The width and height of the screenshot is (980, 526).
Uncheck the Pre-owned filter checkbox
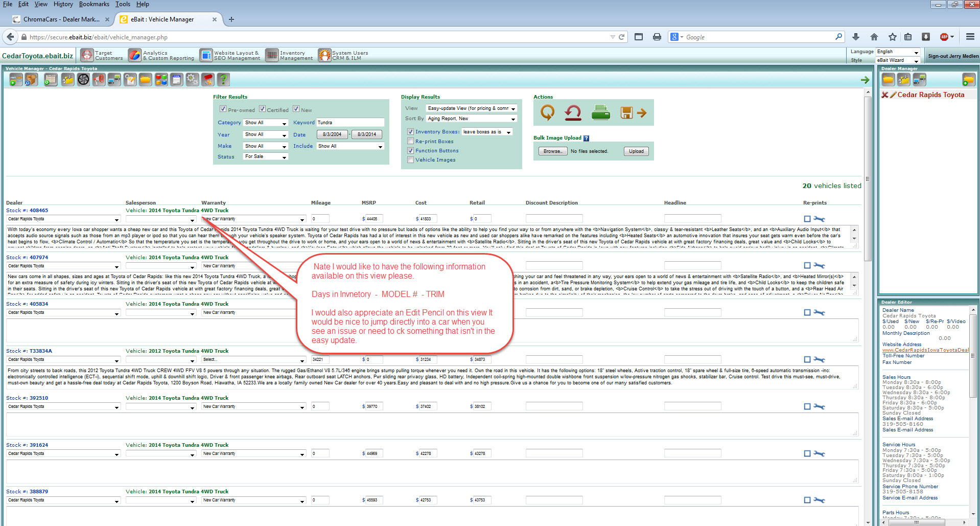(x=223, y=109)
